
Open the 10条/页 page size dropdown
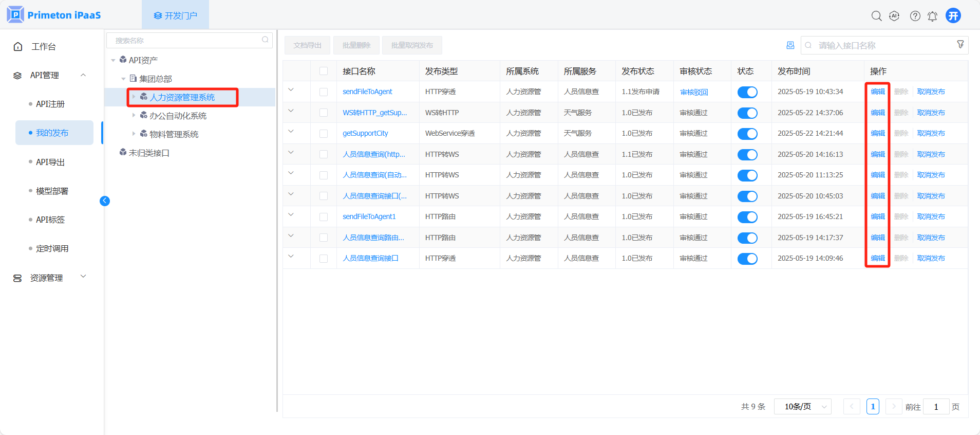[802, 407]
